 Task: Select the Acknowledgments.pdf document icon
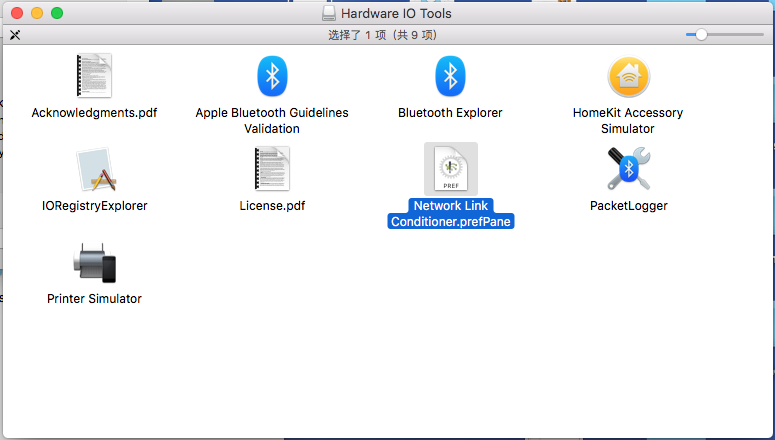pyautogui.click(x=94, y=76)
